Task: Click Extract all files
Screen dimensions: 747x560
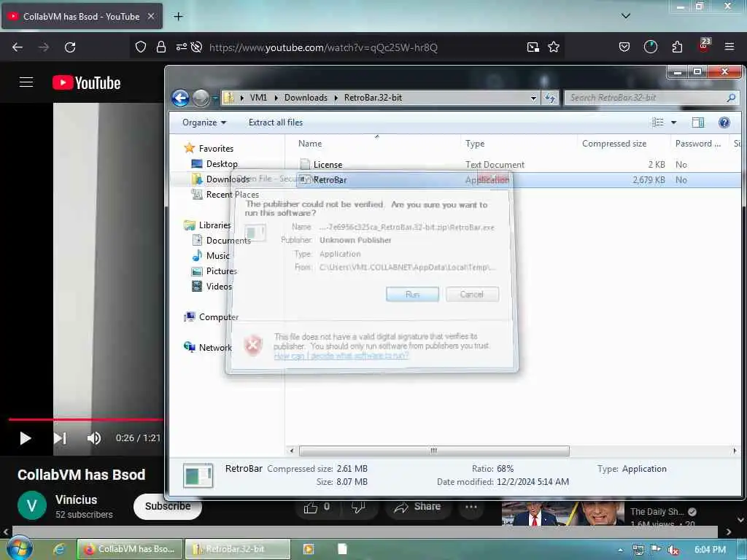Action: (275, 122)
